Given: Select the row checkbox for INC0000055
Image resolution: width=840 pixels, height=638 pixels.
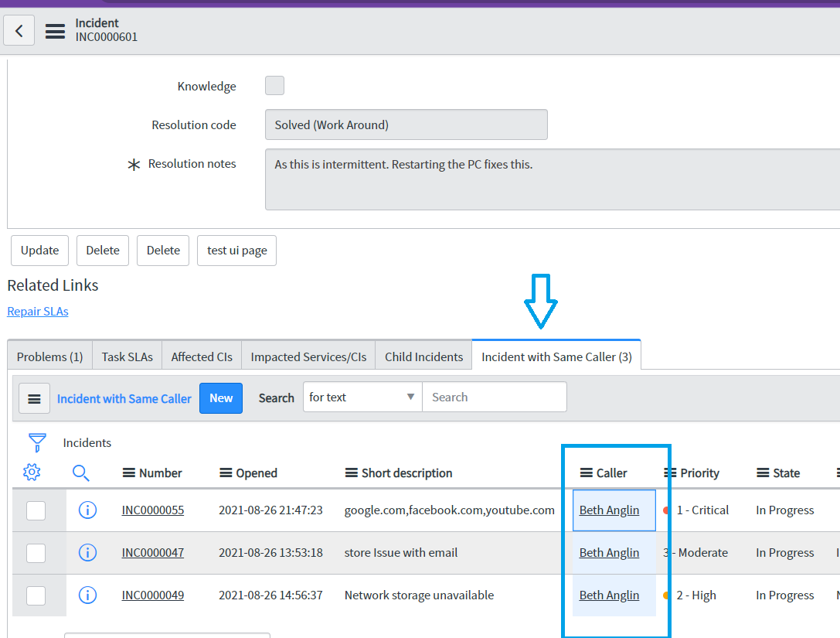Looking at the screenshot, I should 36,510.
